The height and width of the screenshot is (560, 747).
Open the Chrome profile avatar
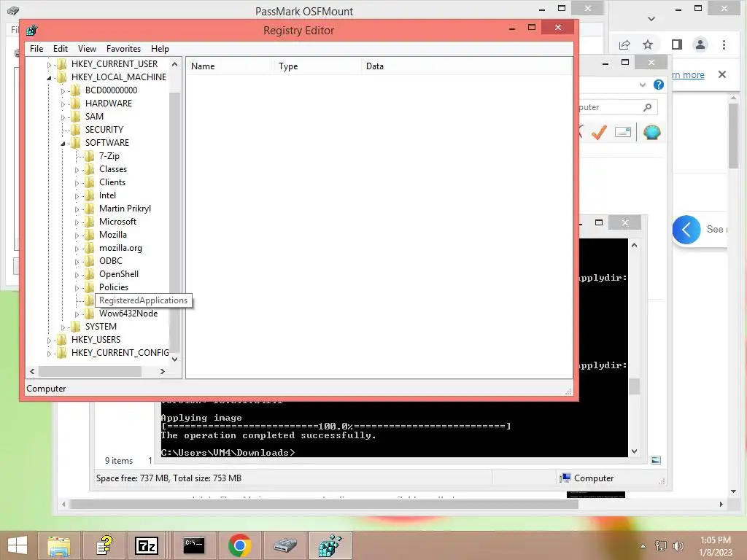coord(700,44)
